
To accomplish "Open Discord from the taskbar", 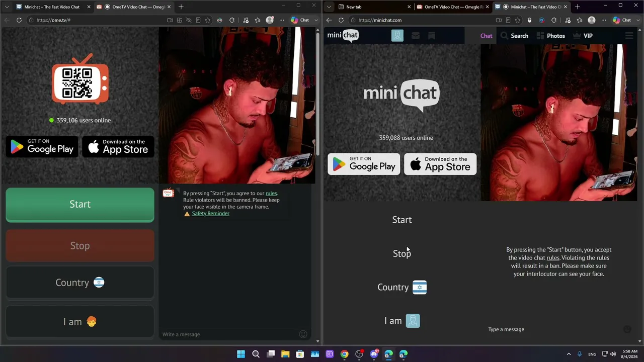I will (x=374, y=354).
